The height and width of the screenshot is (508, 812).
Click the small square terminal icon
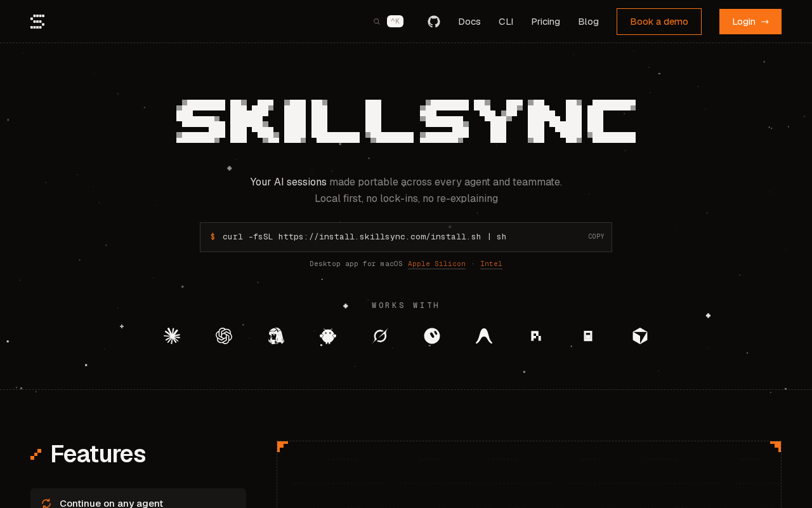[588, 336]
